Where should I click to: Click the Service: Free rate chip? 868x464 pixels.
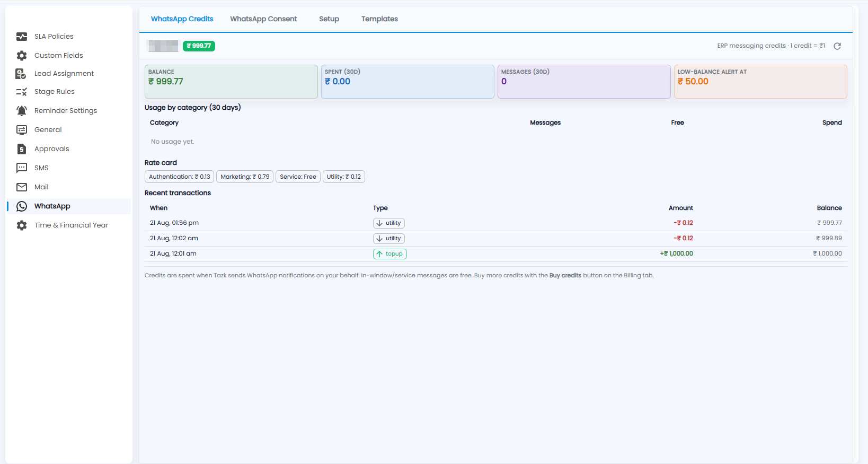point(298,177)
